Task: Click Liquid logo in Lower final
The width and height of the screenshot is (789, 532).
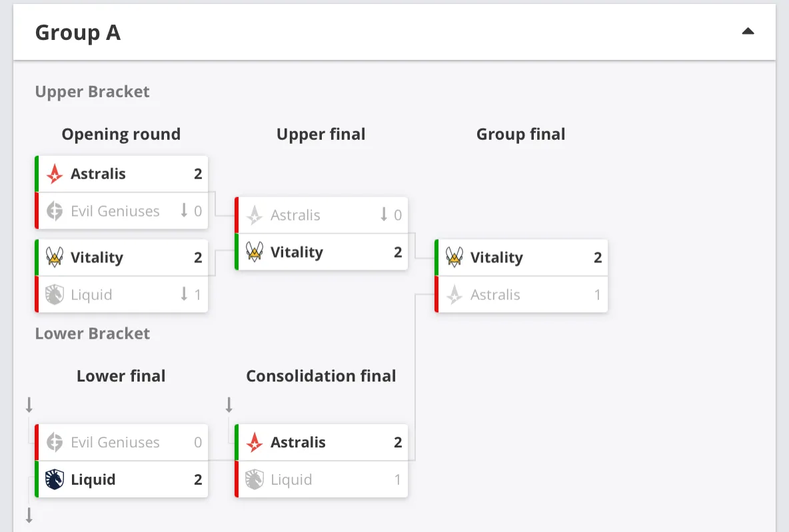Action: 55,479
